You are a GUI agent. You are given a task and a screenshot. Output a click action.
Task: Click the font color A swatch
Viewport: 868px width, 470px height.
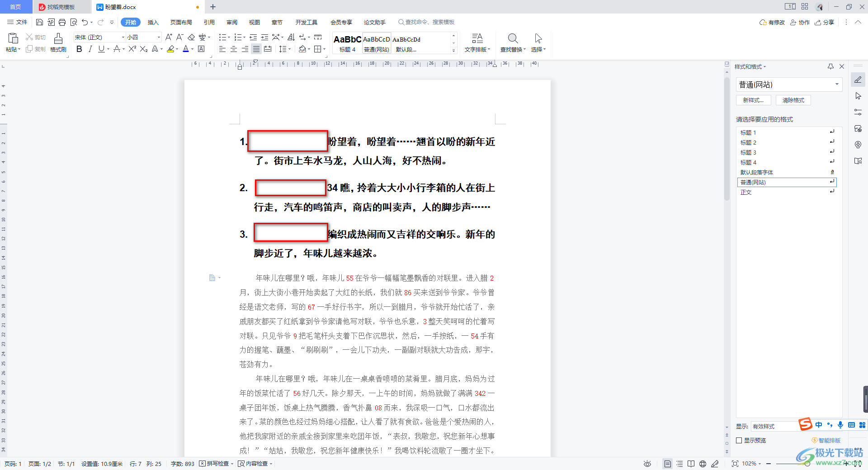coord(185,49)
